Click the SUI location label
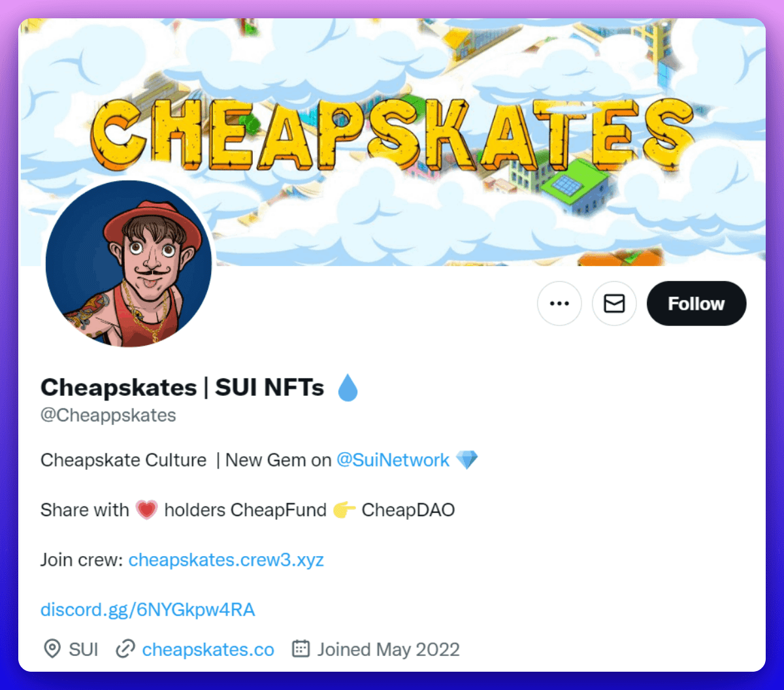This screenshot has height=690, width=784. (x=84, y=649)
